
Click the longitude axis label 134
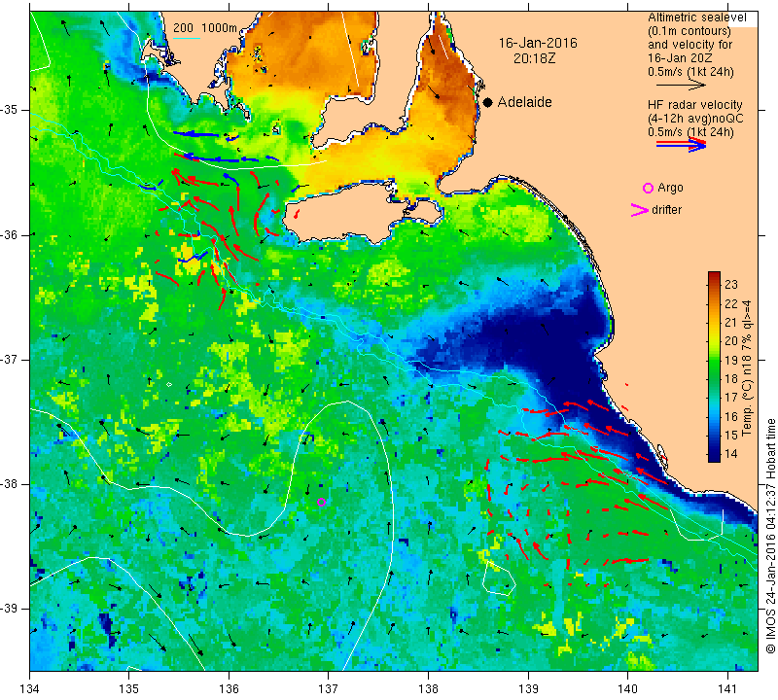(30, 689)
